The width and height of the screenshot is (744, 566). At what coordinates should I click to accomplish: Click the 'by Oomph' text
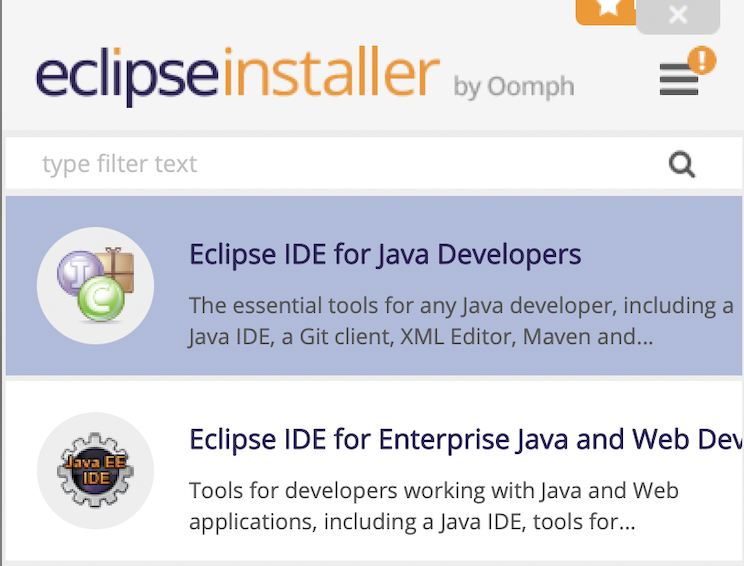click(514, 87)
